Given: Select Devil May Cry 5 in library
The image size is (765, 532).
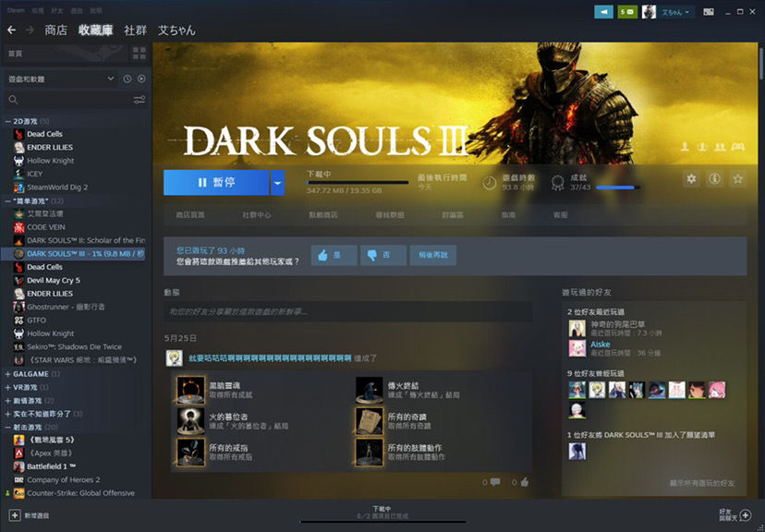Looking at the screenshot, I should [x=54, y=281].
